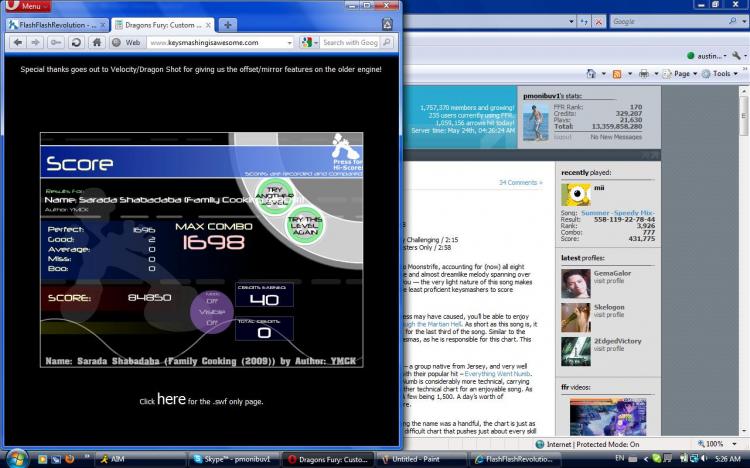Screen dimensions: 750x468
Task: Click the Try This Level Again button
Action: point(304,225)
